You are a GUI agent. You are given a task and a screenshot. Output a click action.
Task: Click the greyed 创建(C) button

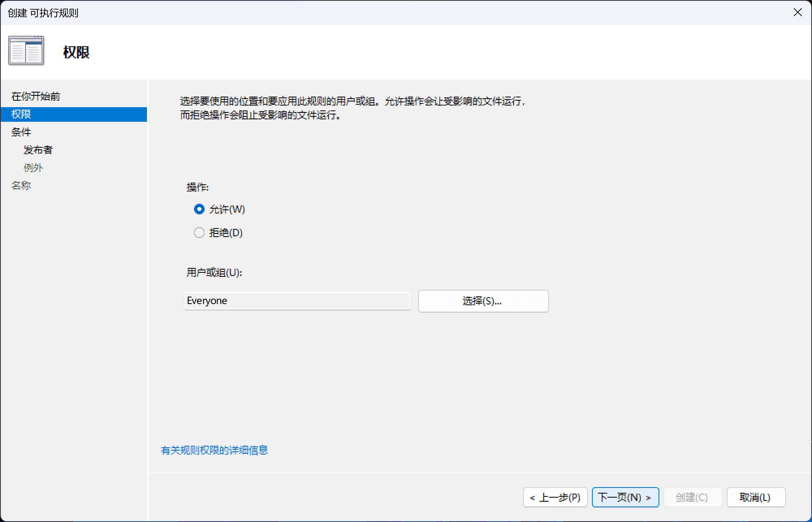pos(692,497)
